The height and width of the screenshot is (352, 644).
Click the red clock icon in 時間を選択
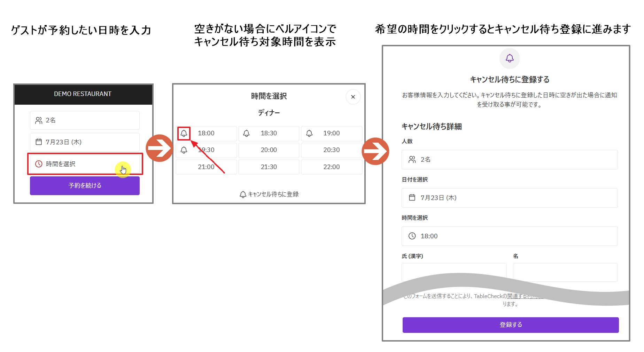(x=39, y=164)
